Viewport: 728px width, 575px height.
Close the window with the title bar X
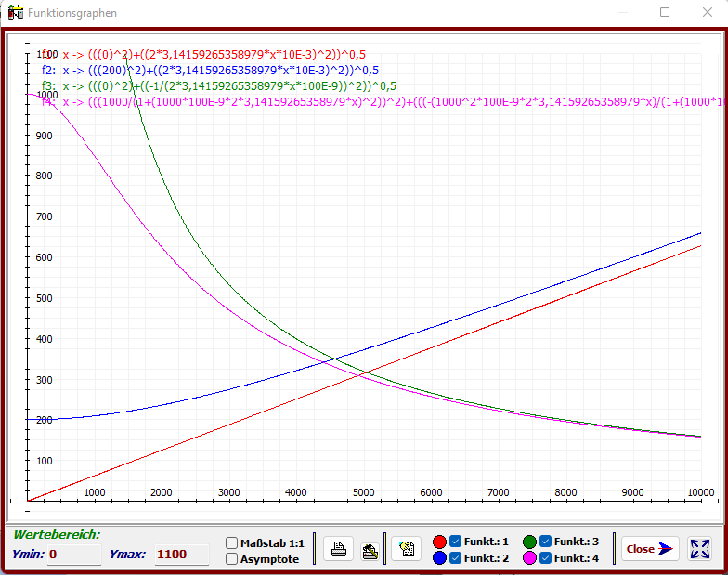pos(708,13)
